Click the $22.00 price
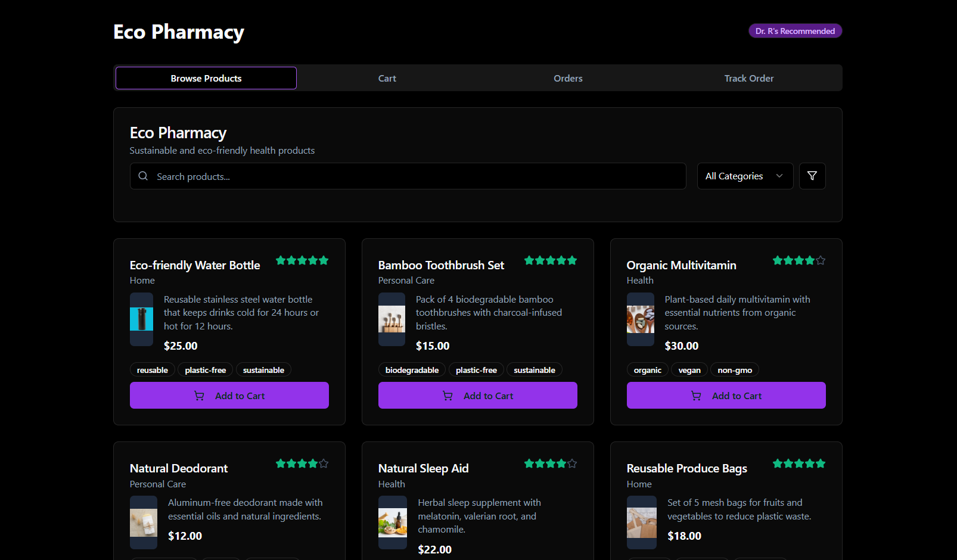This screenshot has height=560, width=957. point(435,549)
